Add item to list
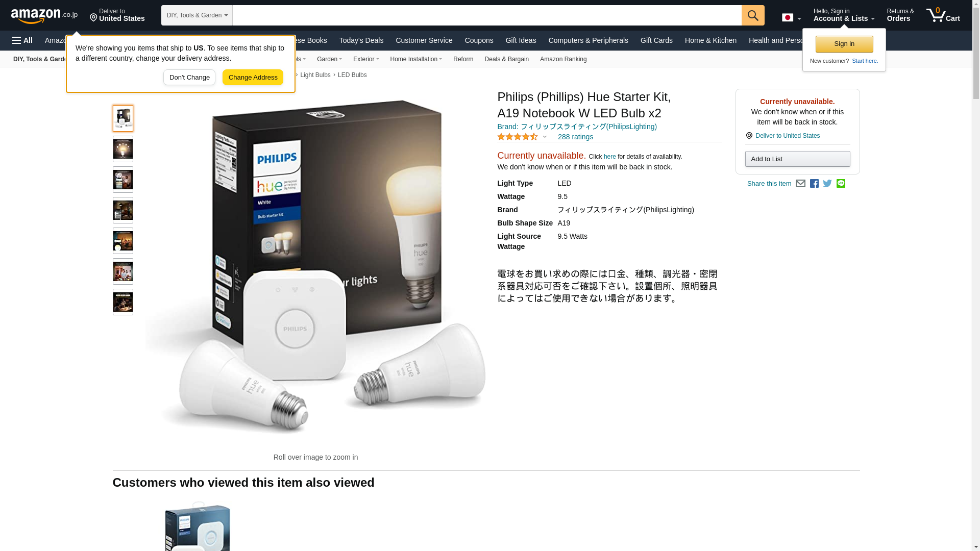The height and width of the screenshot is (551, 980). [797, 159]
